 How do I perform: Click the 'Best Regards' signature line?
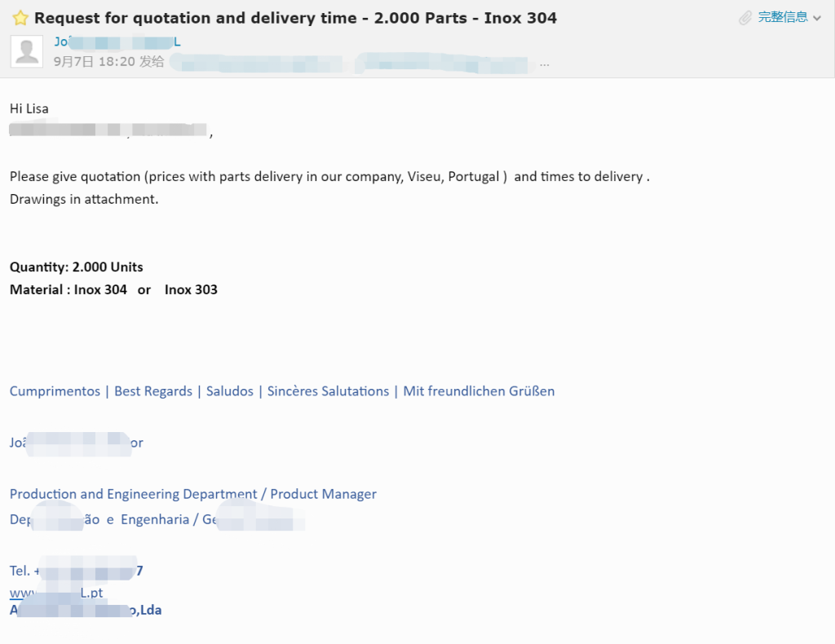153,391
